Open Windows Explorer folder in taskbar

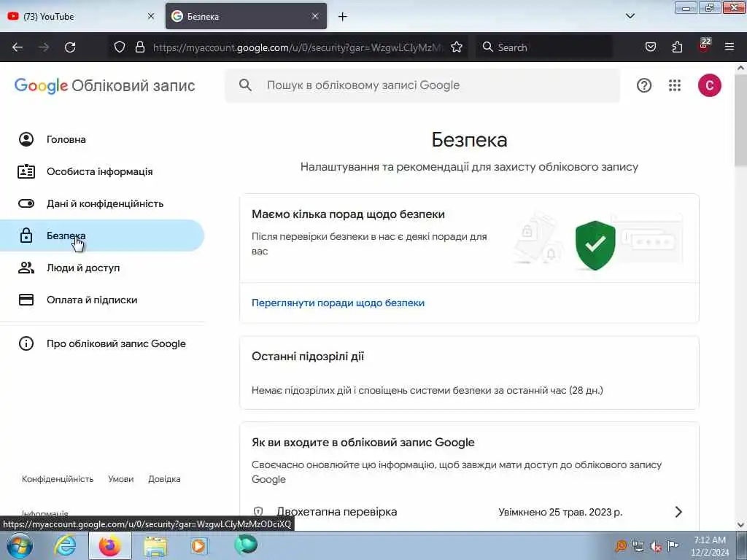click(x=155, y=546)
